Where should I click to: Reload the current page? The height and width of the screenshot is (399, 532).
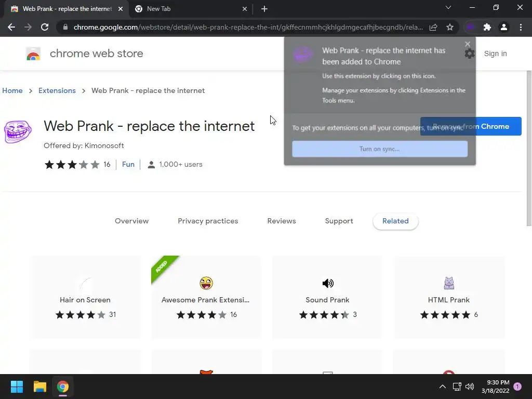pyautogui.click(x=45, y=27)
